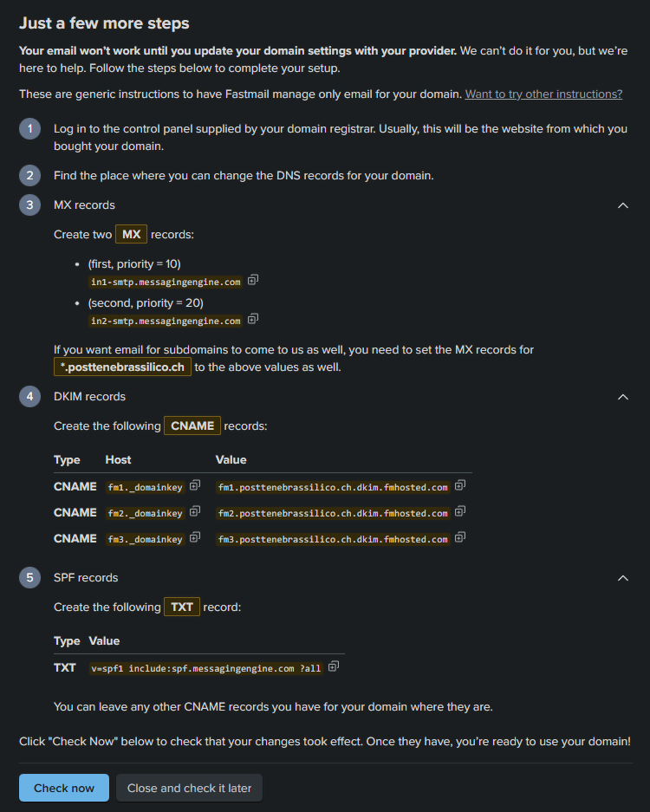Click the step 3 MX records badge
Image resolution: width=650 pixels, height=812 pixels.
tap(29, 205)
